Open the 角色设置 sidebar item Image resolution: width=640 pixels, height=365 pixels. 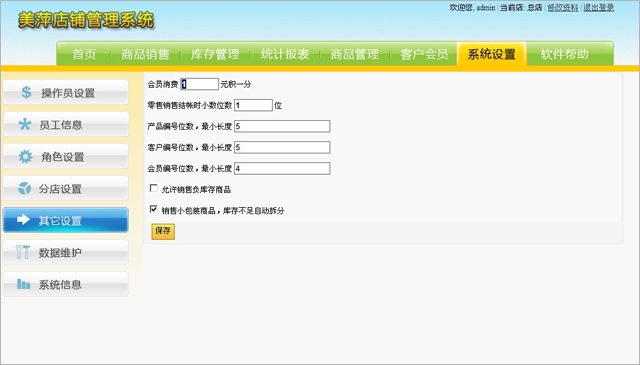[66, 156]
